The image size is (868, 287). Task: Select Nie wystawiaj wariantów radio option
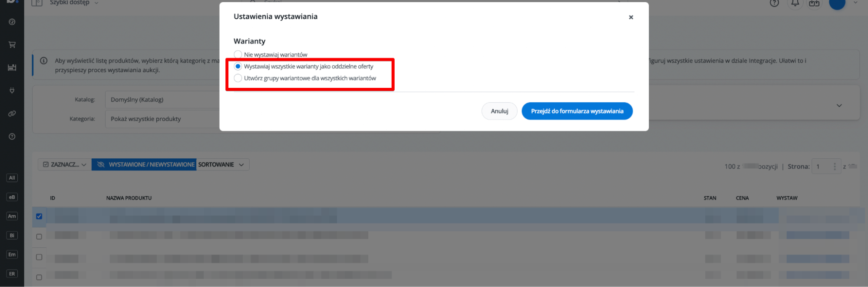pyautogui.click(x=238, y=54)
